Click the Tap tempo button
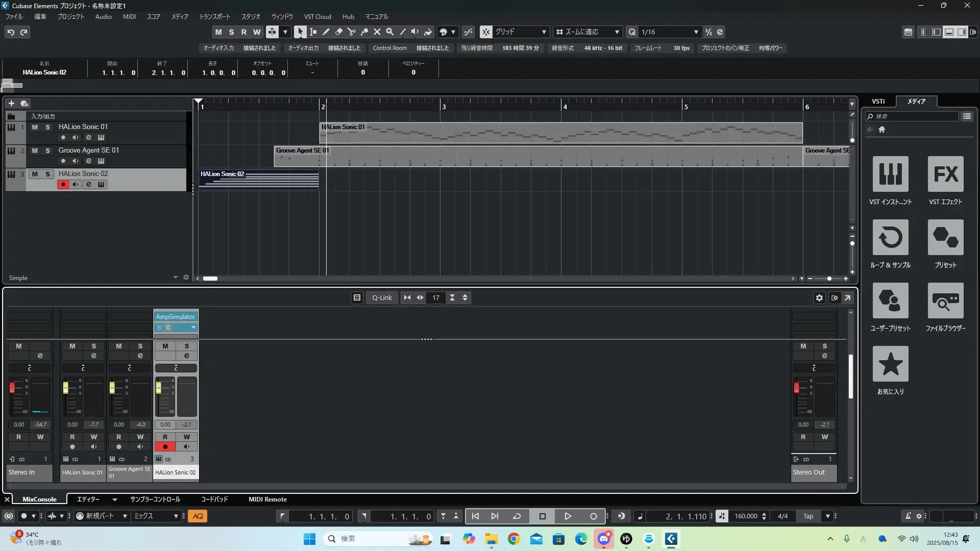 coord(808,516)
